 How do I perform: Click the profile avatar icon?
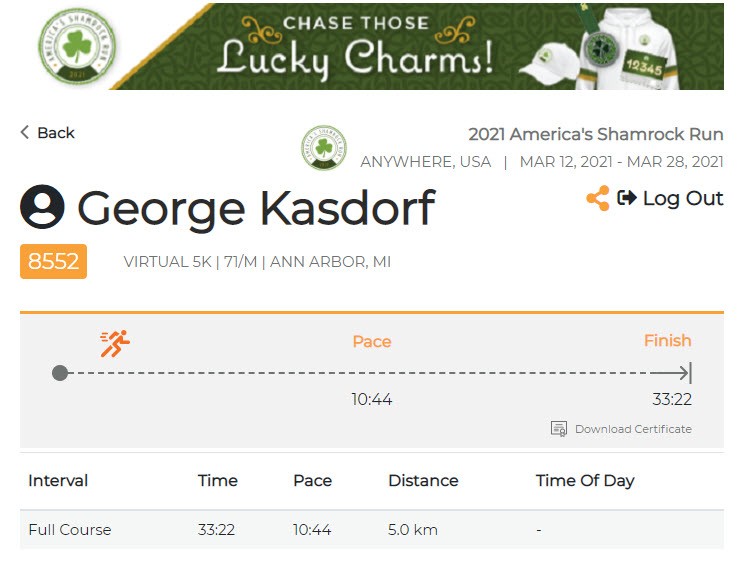coord(42,207)
